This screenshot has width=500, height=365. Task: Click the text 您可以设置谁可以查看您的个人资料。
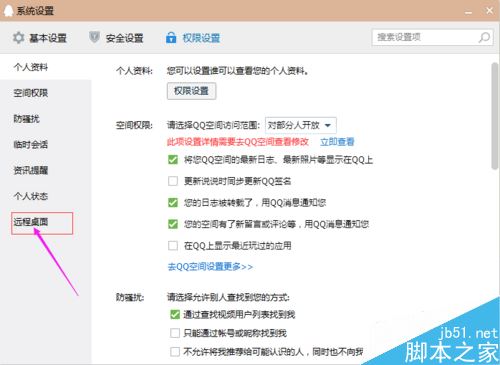237,71
